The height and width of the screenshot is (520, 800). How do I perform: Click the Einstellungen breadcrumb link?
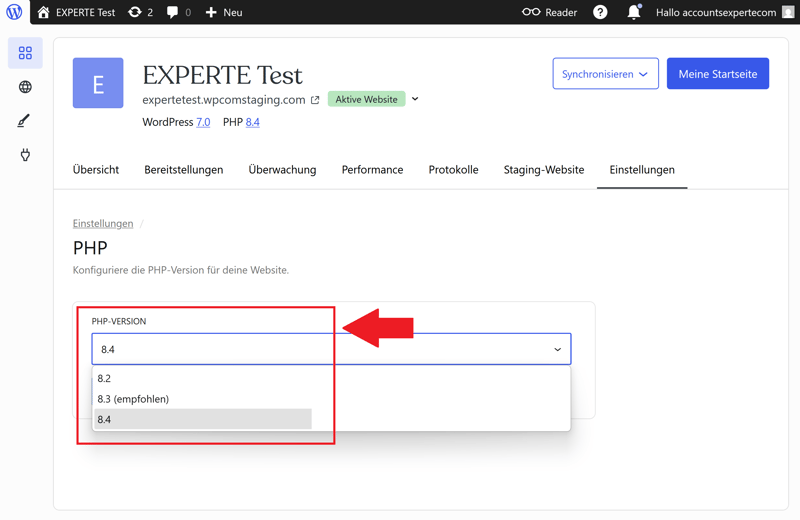coord(103,224)
